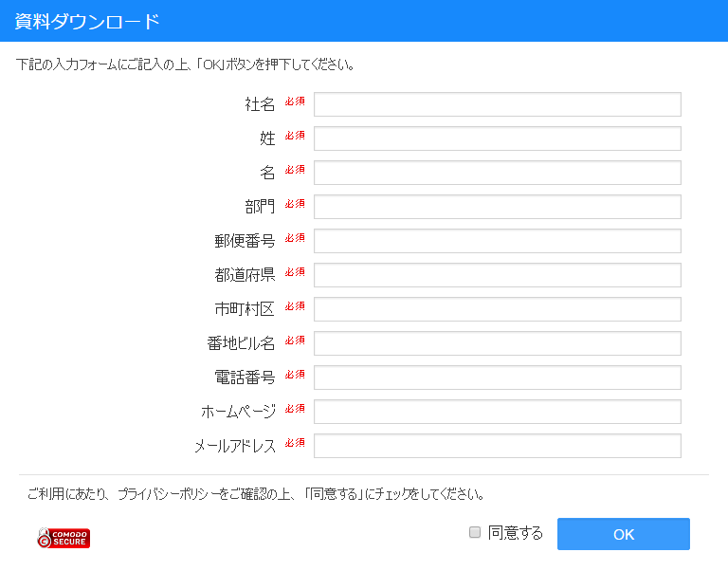Click the 資料ダウンロード header title
The image size is (728, 571).
tap(87, 22)
